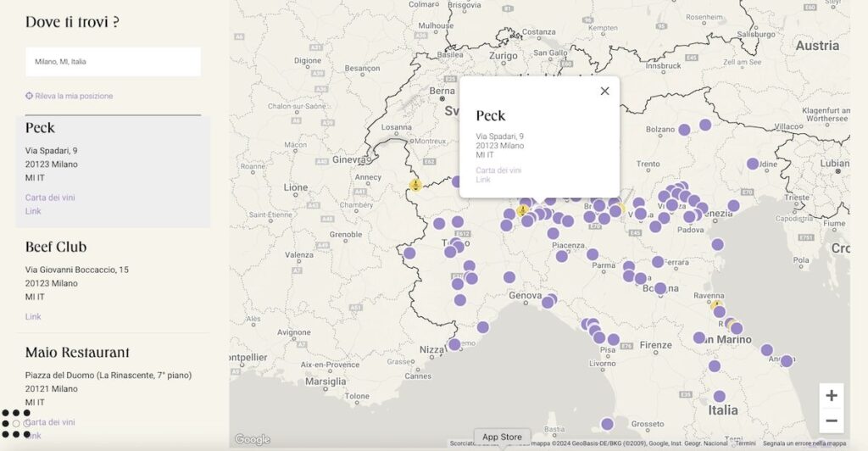Click 'Piazza del Duomo' address line
The width and height of the screenshot is (868, 451).
point(108,376)
